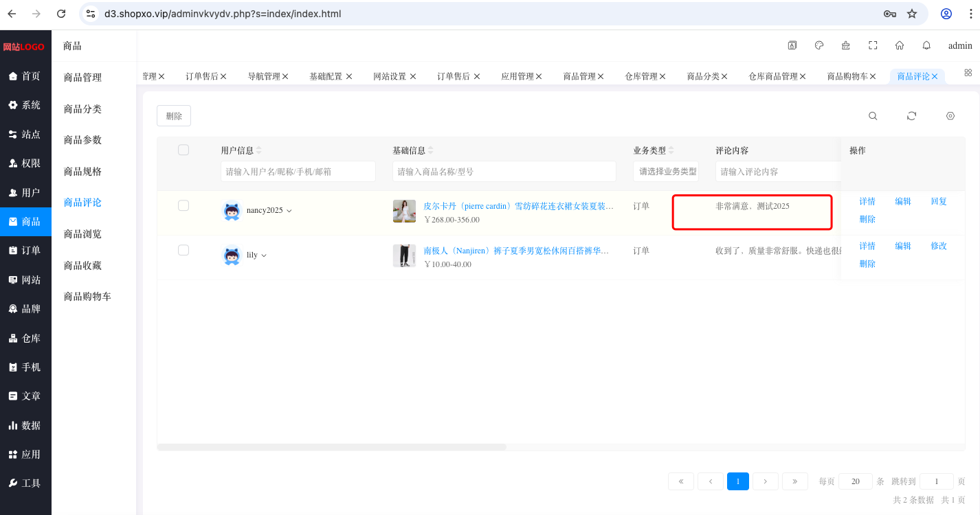The image size is (980, 515).
Task: Click the horizontal table scrollbar
Action: (x=332, y=447)
